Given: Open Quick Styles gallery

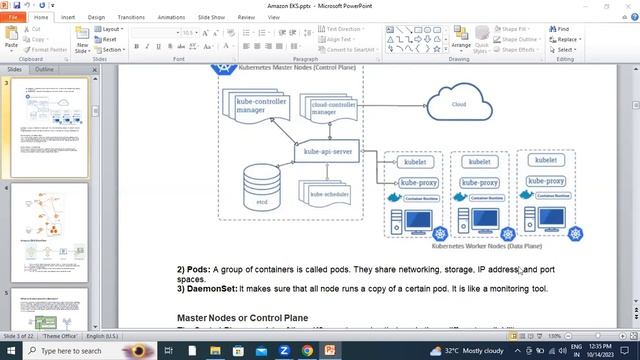Looking at the screenshot, I should (x=482, y=40).
